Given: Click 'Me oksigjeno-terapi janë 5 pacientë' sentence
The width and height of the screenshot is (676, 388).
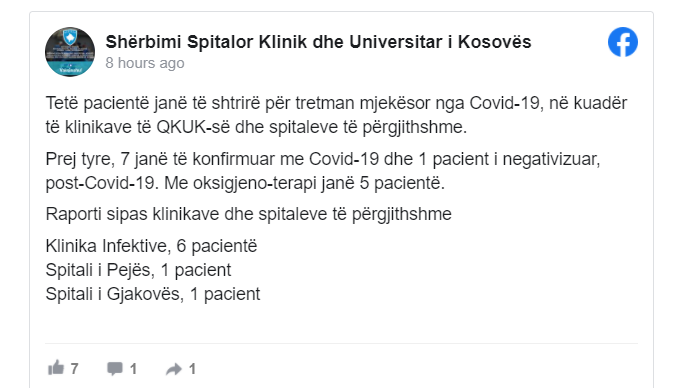Looking at the screenshot, I should (304, 183).
